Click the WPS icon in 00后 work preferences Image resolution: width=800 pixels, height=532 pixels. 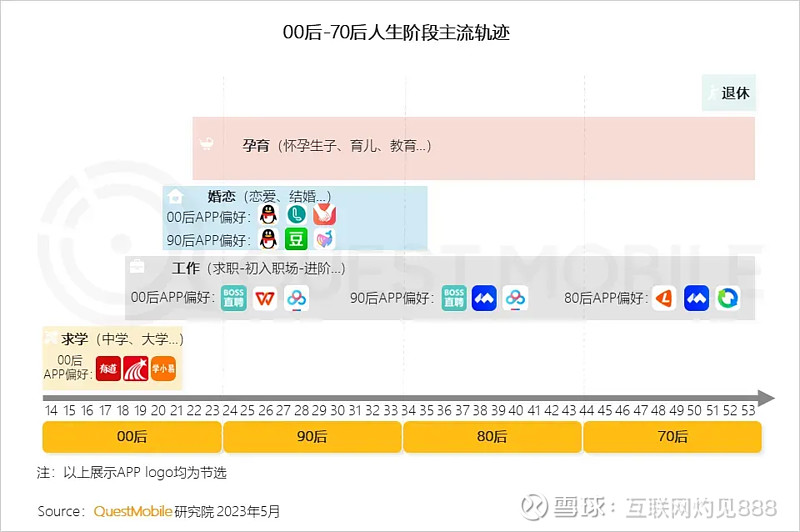[265, 298]
